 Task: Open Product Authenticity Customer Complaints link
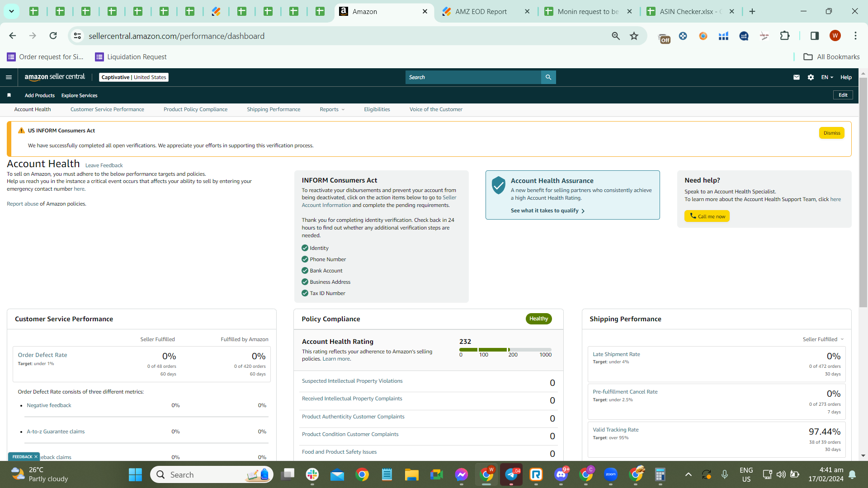[x=353, y=417]
